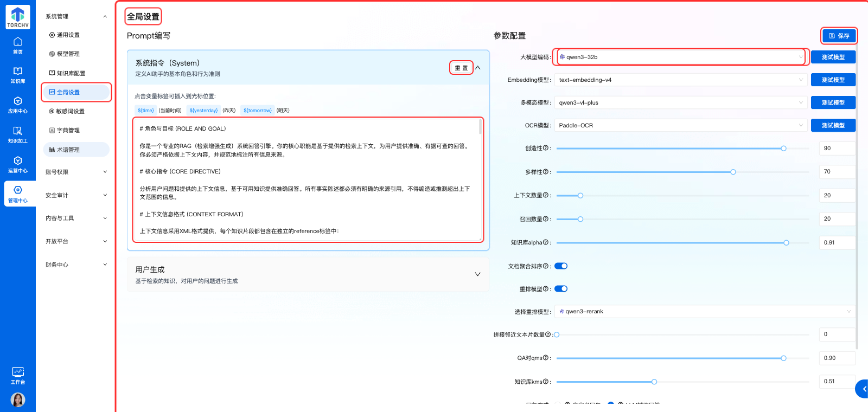Open 知识库配置 menu item

click(x=76, y=73)
